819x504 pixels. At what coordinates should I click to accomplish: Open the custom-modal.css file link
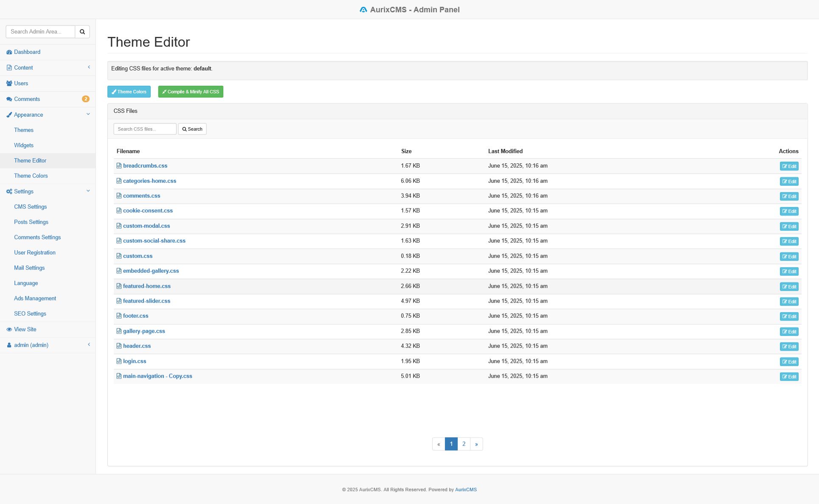coord(146,226)
